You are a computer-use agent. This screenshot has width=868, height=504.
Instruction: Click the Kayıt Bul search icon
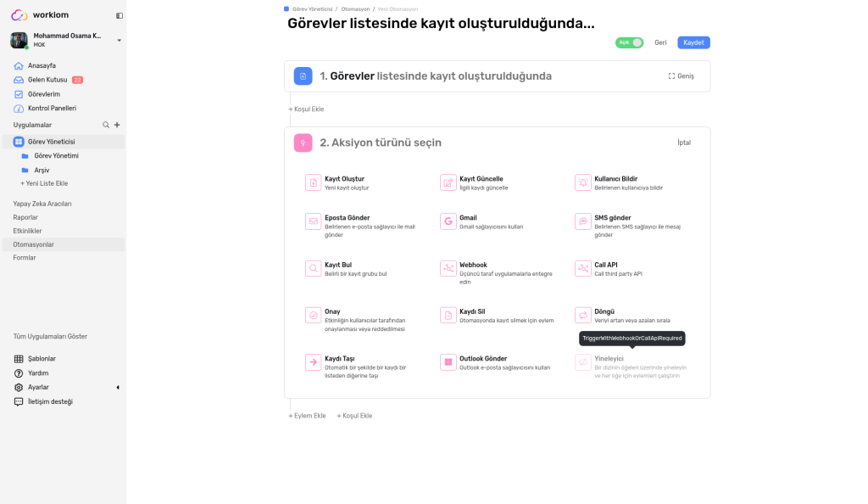[x=314, y=269]
